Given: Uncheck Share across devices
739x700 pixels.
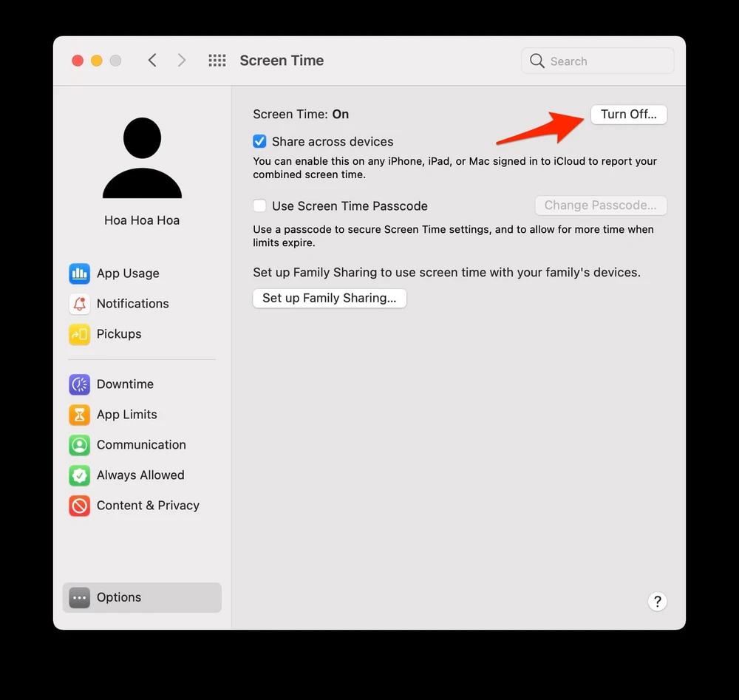Looking at the screenshot, I should click(x=259, y=140).
